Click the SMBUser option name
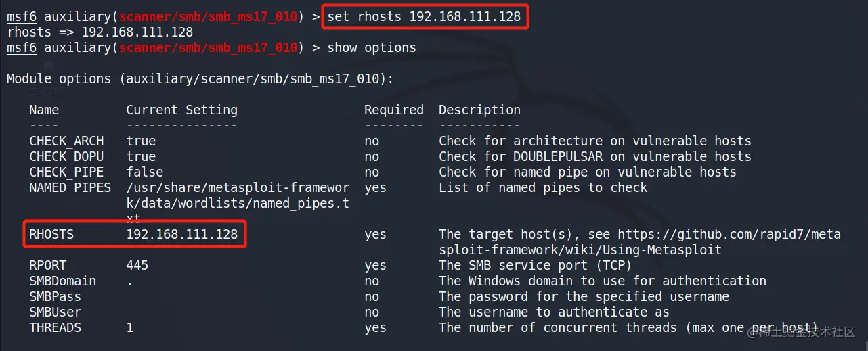 click(55, 312)
